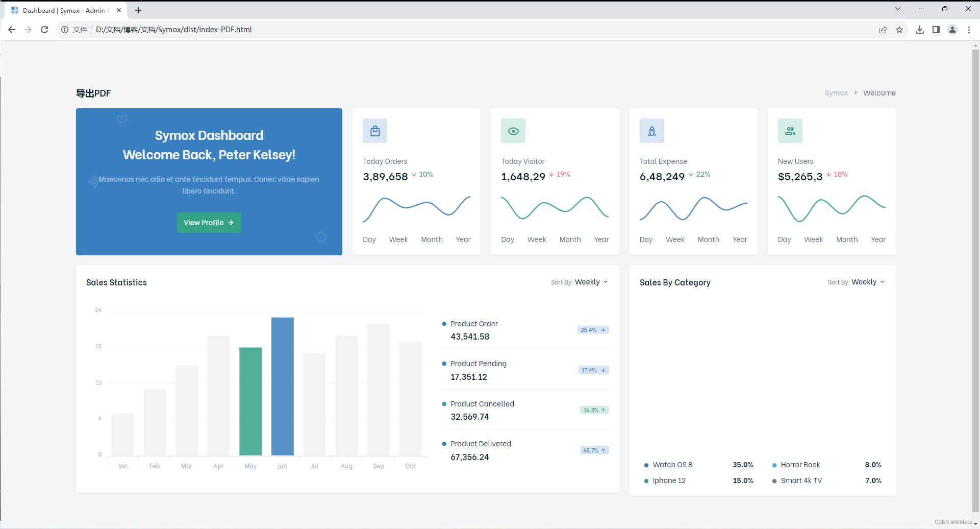Bookmark page with the star icon
This screenshot has width=980, height=529.
tap(899, 30)
